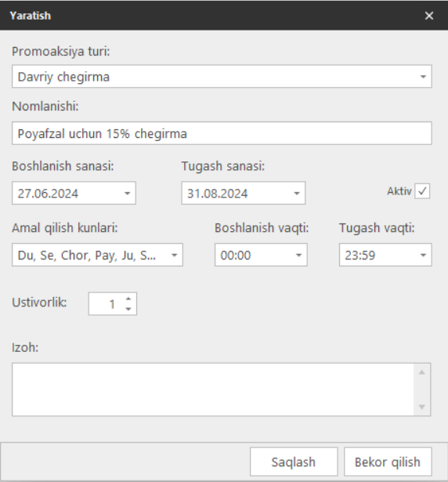The height and width of the screenshot is (482, 448).
Task: Toggle the Aktiv checkbox
Action: coord(422,191)
